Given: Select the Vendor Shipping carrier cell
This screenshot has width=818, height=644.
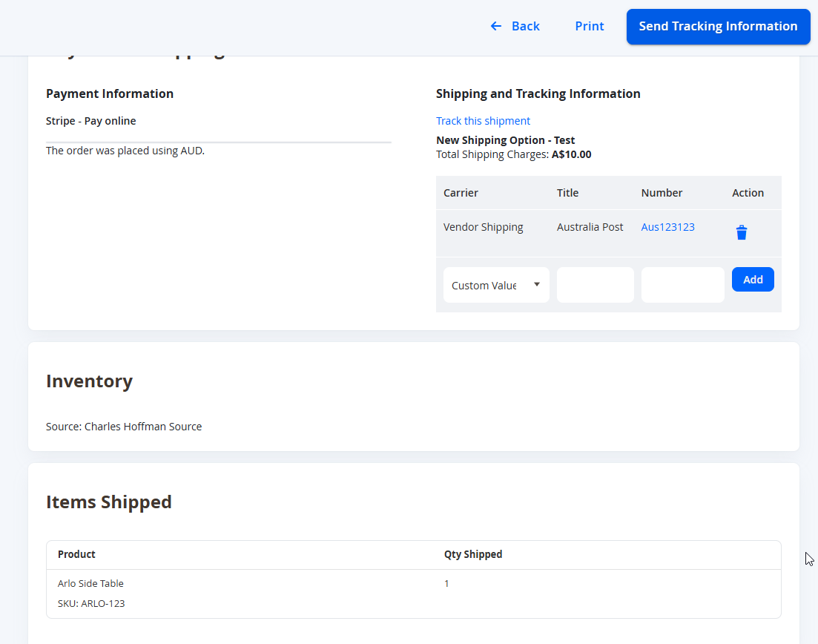Looking at the screenshot, I should click(483, 227).
